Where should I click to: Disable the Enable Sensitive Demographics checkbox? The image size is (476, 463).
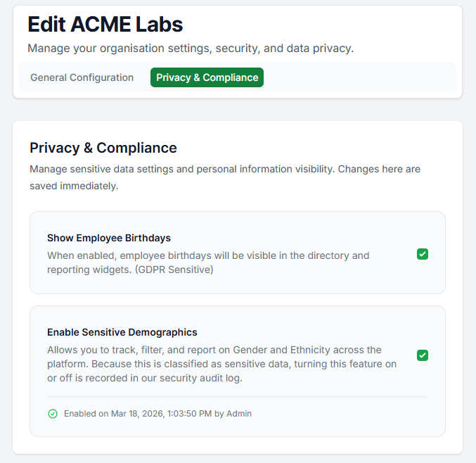(x=423, y=355)
